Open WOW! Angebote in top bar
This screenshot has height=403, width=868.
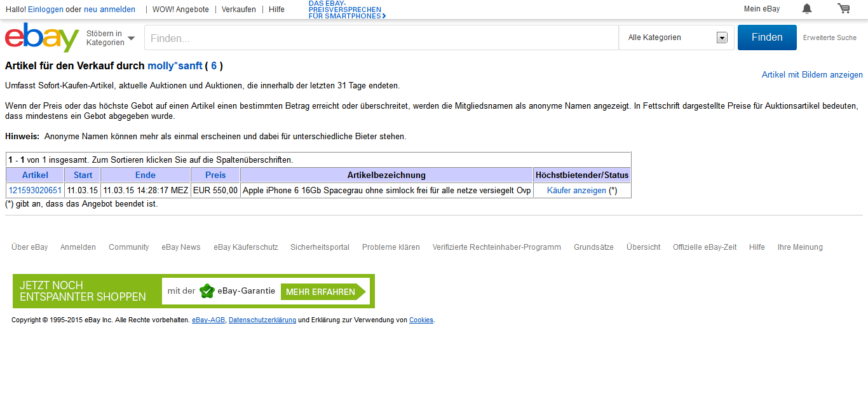click(180, 10)
